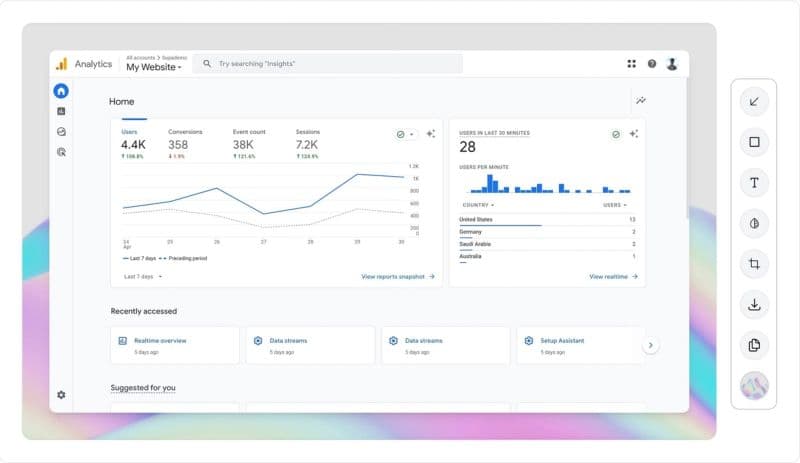Select the Sessions metric tab
Screen dimensions: 800x463
click(x=308, y=144)
